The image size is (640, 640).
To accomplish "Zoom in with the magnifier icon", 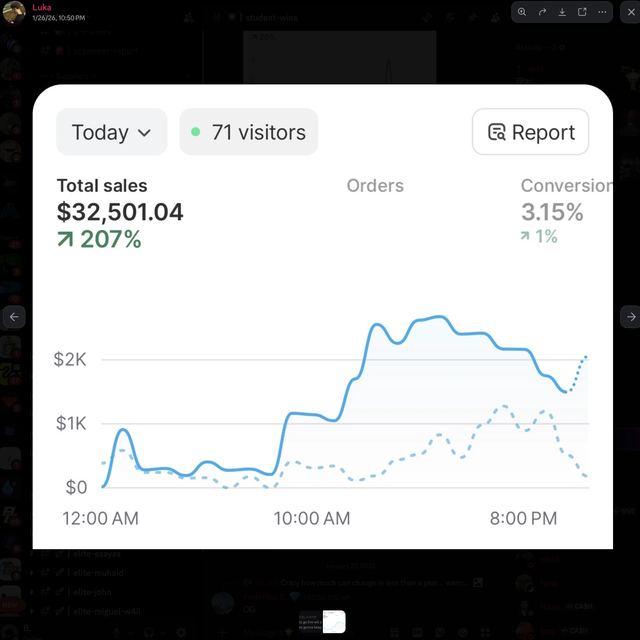I will pos(522,12).
